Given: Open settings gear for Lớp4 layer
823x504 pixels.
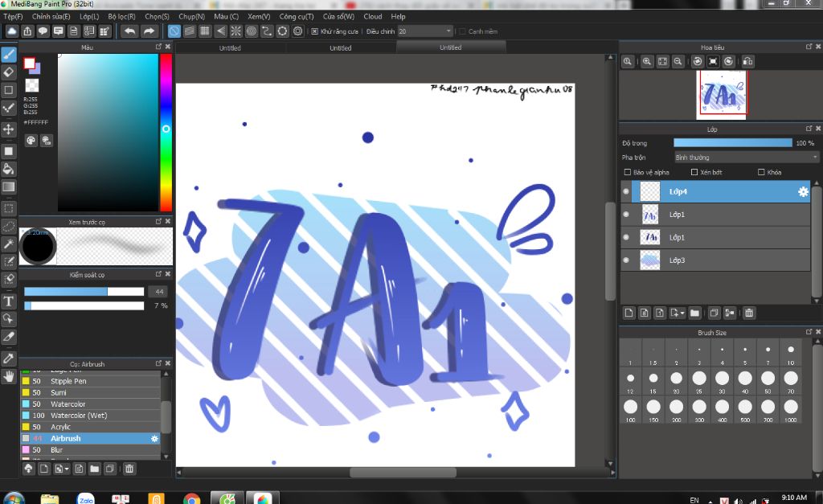Looking at the screenshot, I should click(803, 191).
